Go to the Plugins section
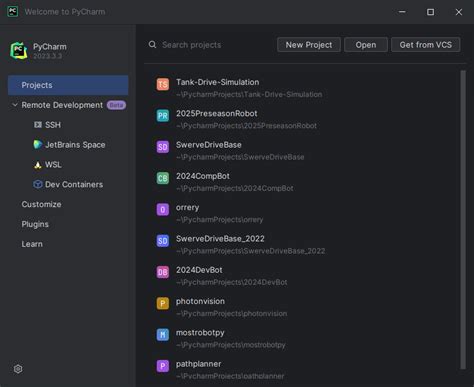 tap(35, 224)
